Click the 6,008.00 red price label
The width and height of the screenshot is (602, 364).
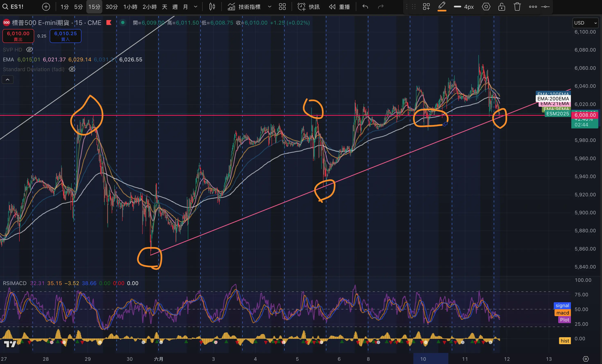585,115
